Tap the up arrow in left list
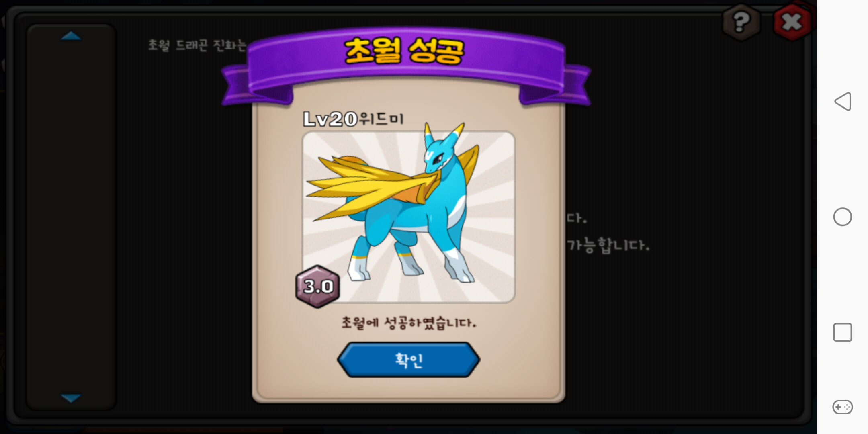The image size is (868, 434). [x=71, y=36]
